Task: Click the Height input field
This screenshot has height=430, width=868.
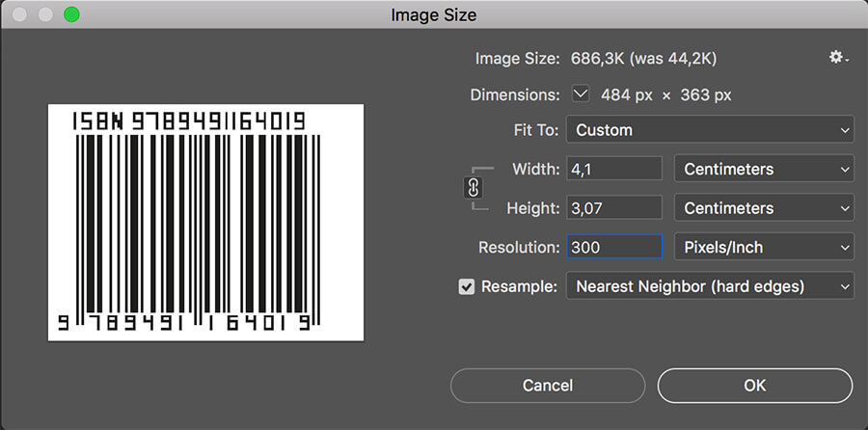Action: [614, 207]
